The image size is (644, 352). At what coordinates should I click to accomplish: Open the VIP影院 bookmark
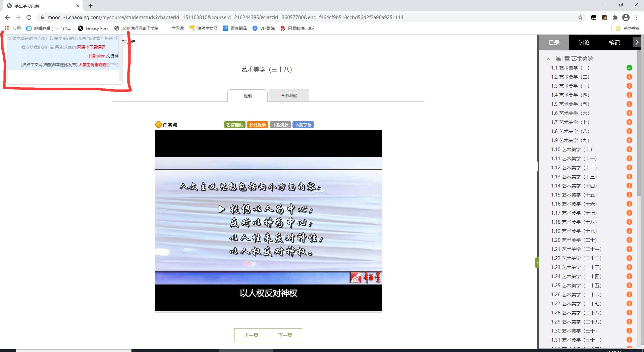tap(265, 28)
